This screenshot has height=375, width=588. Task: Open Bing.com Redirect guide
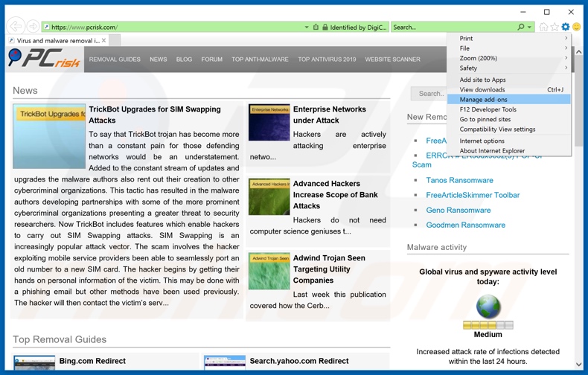pos(92,361)
